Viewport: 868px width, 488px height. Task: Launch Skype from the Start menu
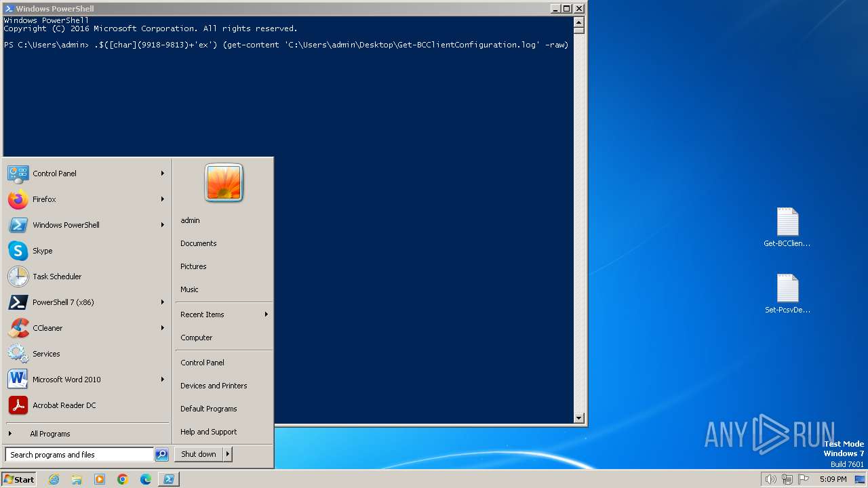pyautogui.click(x=87, y=251)
